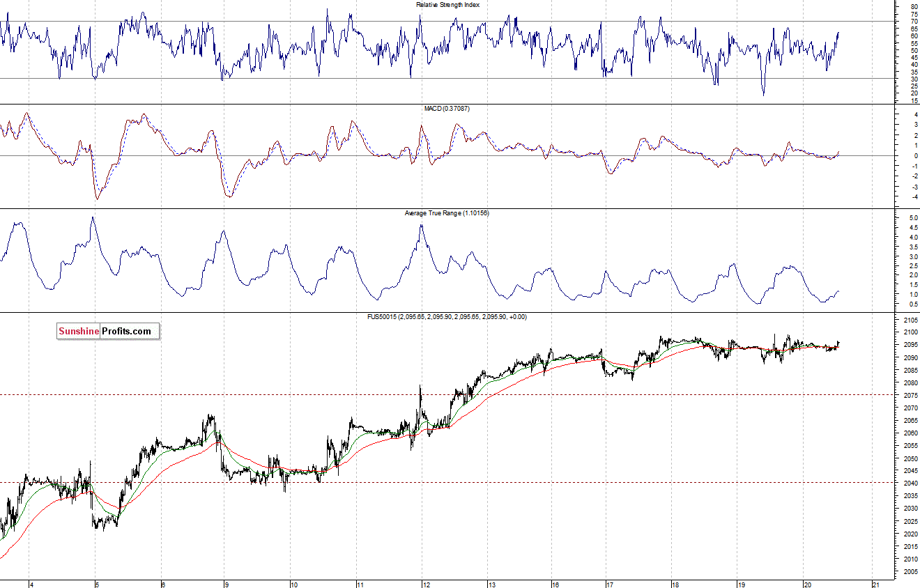Select the ATR axis value 3.5
920x588 pixels.
(912, 247)
